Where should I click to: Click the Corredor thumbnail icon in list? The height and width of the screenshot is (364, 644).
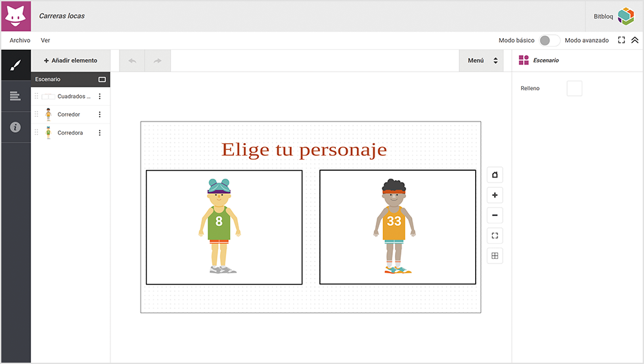[x=49, y=114]
